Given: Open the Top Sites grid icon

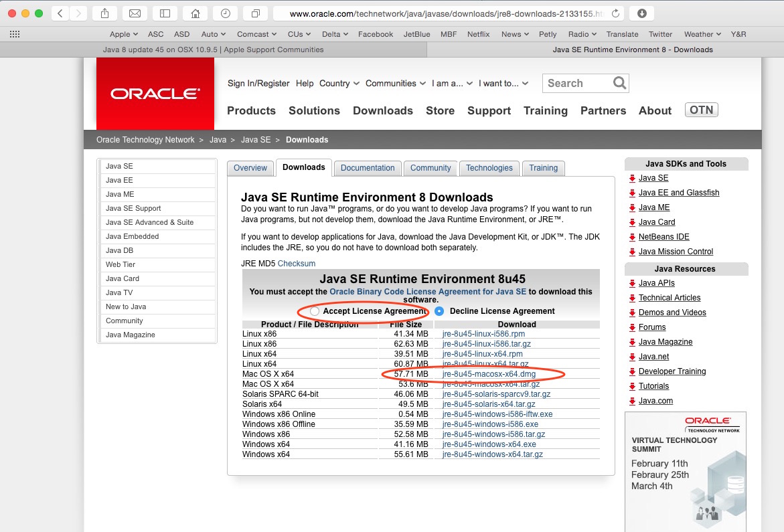Looking at the screenshot, I should pyautogui.click(x=15, y=34).
